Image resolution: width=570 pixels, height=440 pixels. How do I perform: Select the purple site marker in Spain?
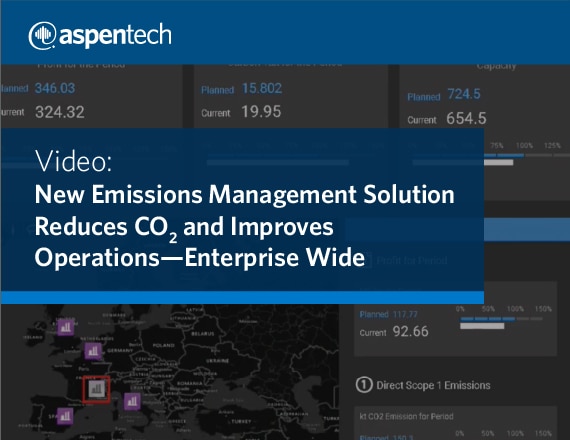pos(65,416)
